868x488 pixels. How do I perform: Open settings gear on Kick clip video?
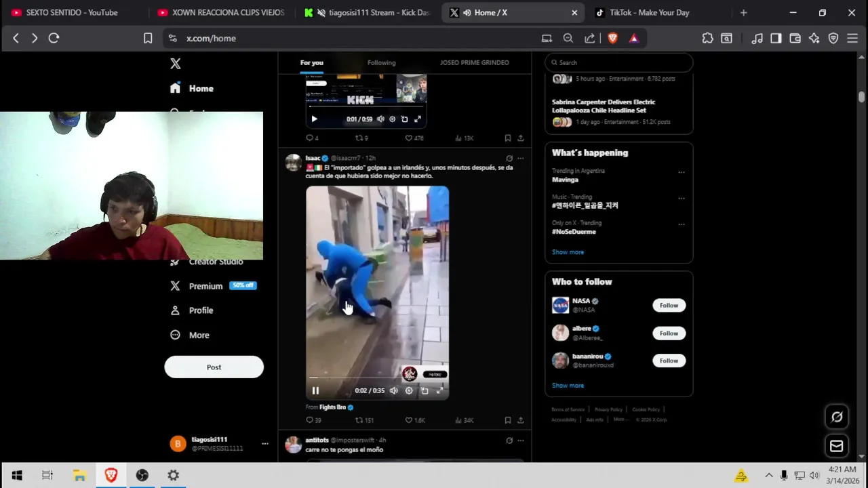click(x=392, y=119)
